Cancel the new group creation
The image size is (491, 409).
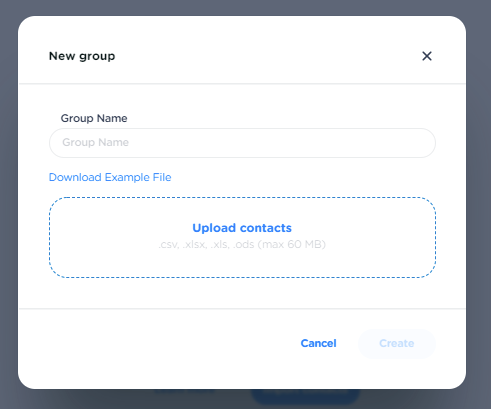click(x=318, y=343)
